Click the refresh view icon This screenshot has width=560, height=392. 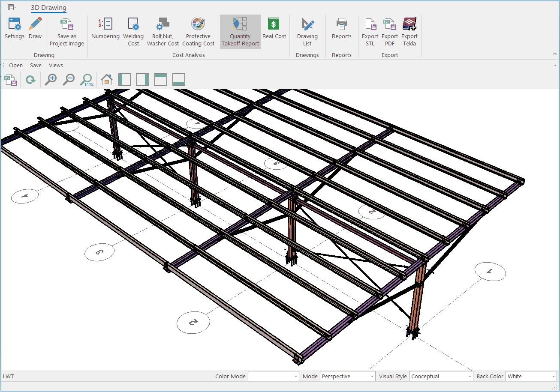click(x=30, y=80)
